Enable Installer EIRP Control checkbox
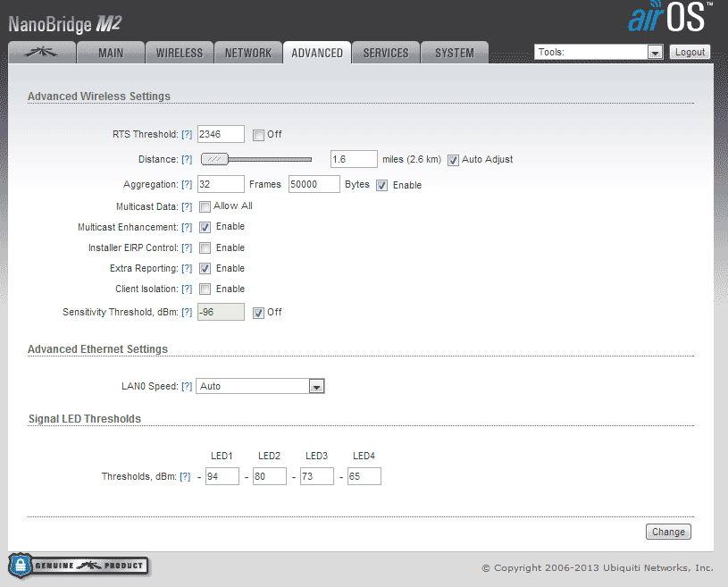The image size is (728, 587). pyautogui.click(x=205, y=248)
